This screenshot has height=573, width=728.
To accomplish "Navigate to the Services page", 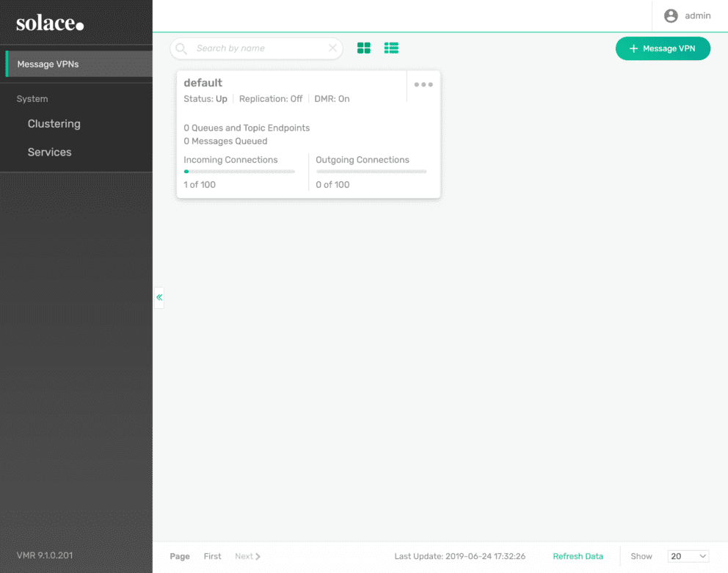I will pyautogui.click(x=49, y=152).
